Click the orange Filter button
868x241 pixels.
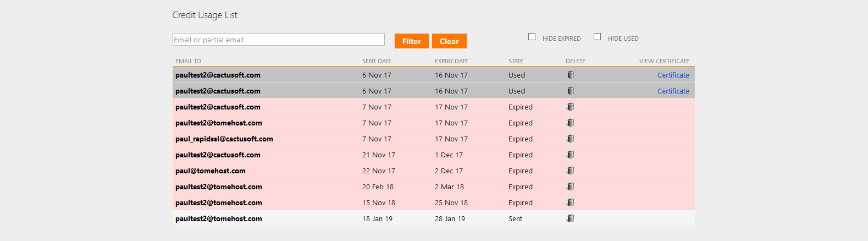tap(411, 41)
